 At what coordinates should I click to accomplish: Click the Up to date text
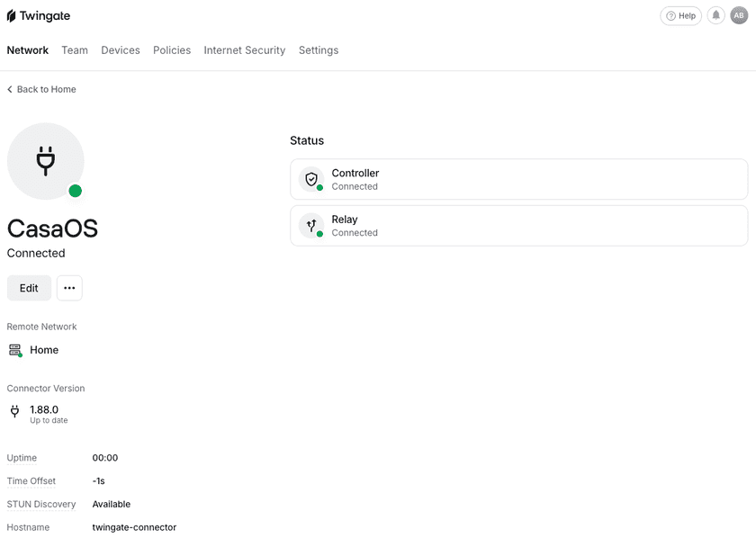49,420
